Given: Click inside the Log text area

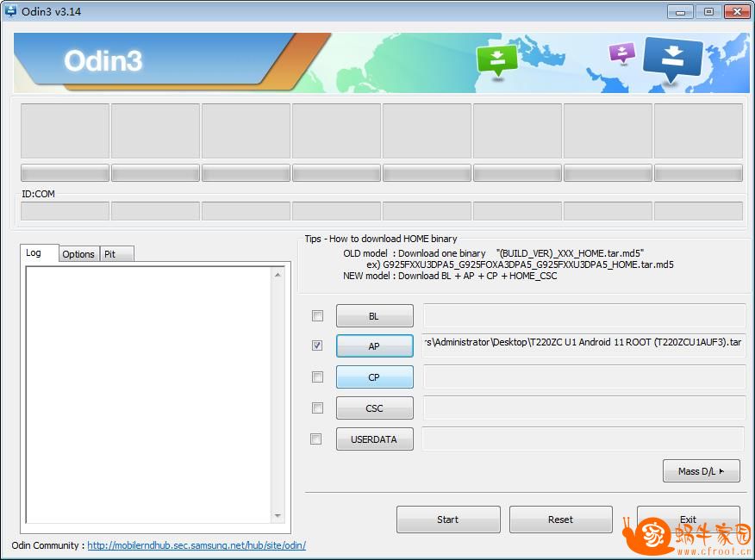Looking at the screenshot, I should [x=149, y=395].
